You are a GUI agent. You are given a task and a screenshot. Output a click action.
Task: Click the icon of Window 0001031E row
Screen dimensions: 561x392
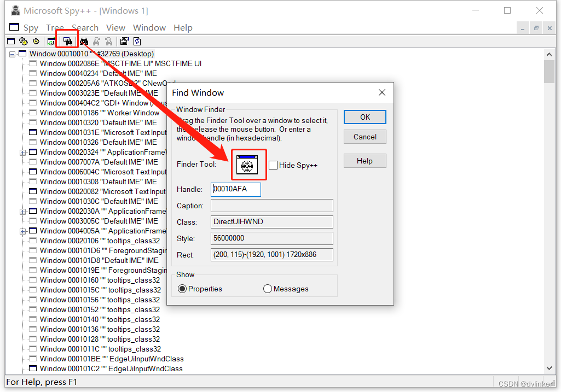(x=33, y=132)
